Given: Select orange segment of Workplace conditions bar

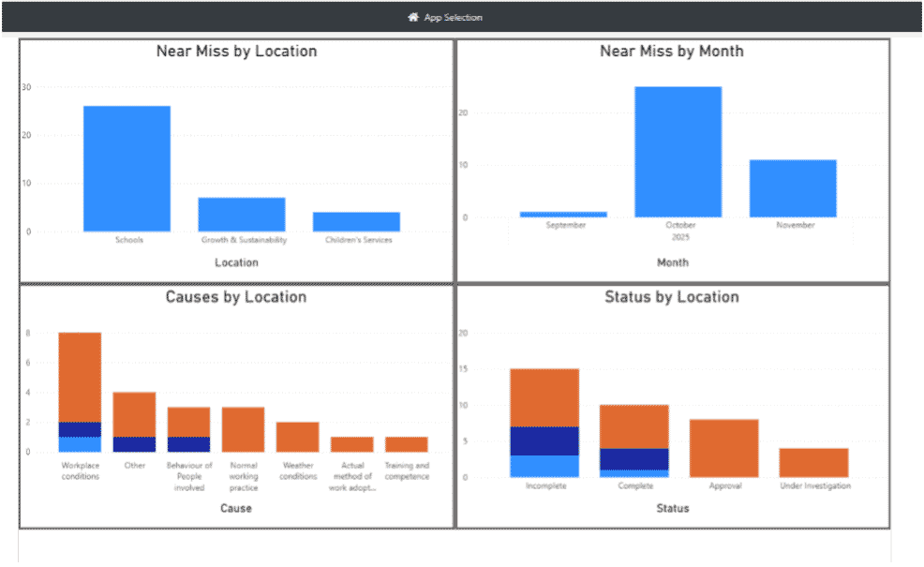Looking at the screenshot, I should tap(80, 377).
